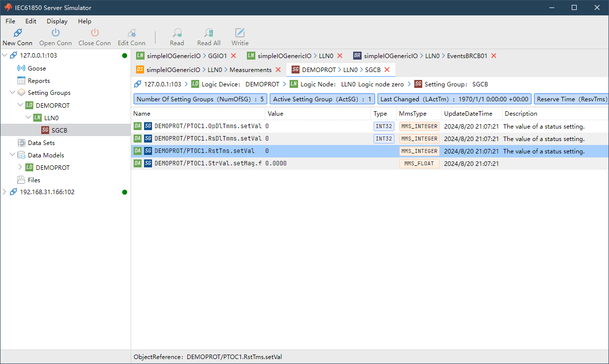Click green status dot for 127.0.0.1:103
The width and height of the screenshot is (609, 364).
(125, 56)
